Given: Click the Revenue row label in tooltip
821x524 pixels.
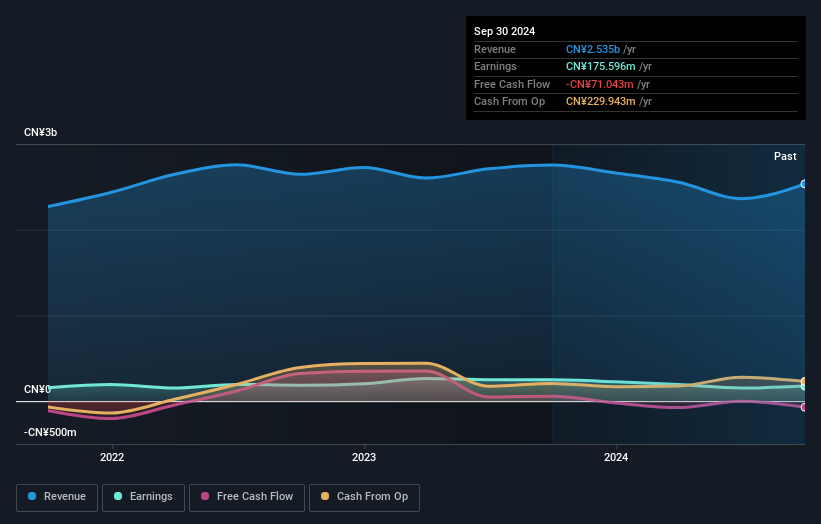Looking at the screenshot, I should pos(495,49).
